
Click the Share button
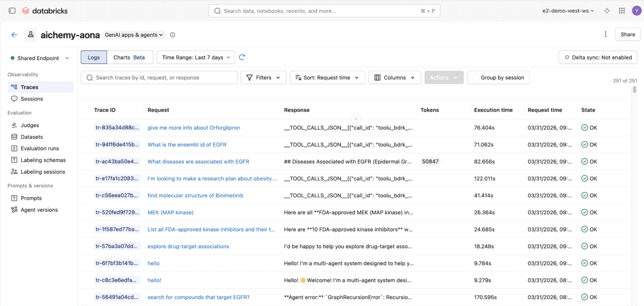(x=628, y=34)
